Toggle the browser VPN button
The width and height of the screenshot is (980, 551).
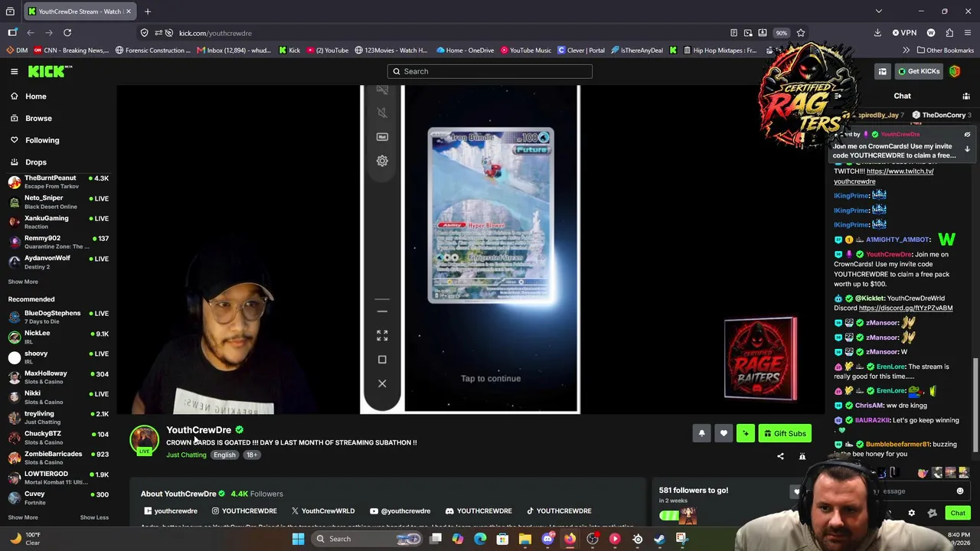pyautogui.click(x=904, y=33)
